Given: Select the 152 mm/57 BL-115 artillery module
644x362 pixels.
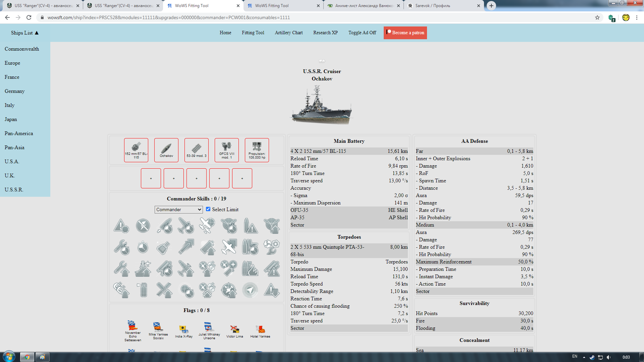Looking at the screenshot, I should (x=136, y=150).
